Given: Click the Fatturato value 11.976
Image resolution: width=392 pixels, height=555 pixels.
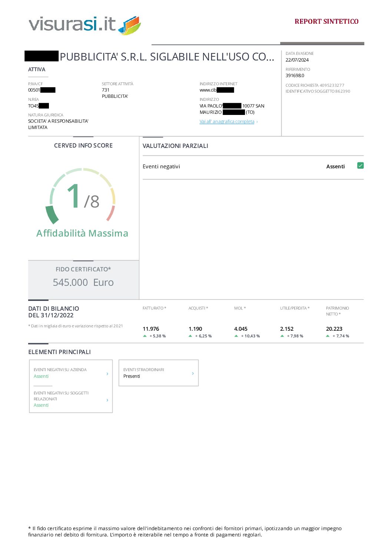Looking at the screenshot, I should 151,329.
